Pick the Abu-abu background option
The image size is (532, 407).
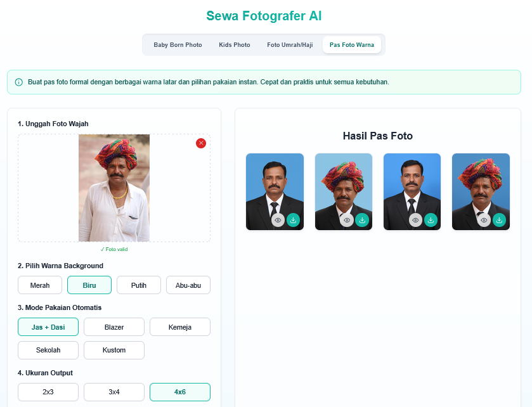click(188, 285)
